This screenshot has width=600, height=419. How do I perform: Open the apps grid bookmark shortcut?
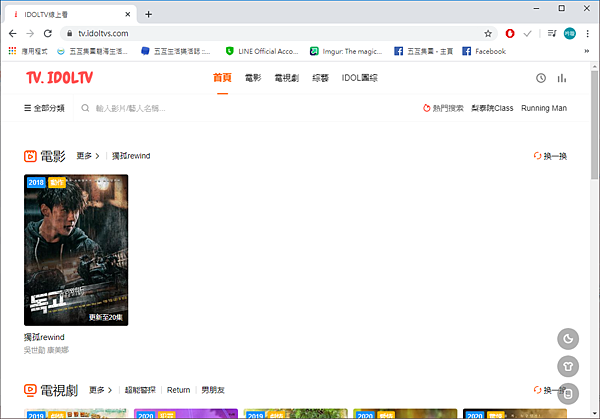click(12, 51)
